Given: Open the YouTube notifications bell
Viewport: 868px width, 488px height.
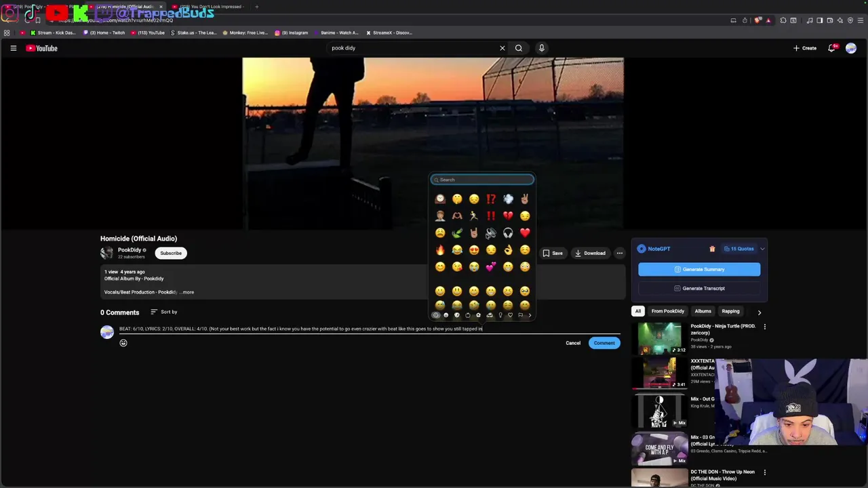Looking at the screenshot, I should [832, 48].
